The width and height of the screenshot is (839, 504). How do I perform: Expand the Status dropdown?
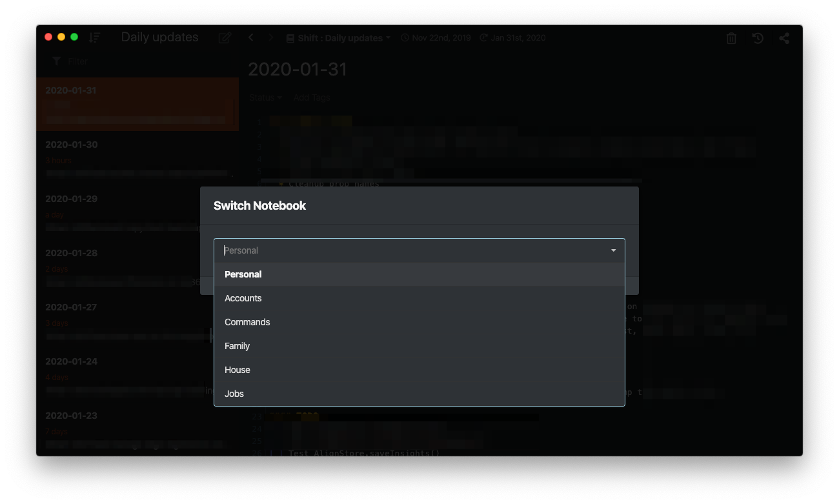[265, 97]
